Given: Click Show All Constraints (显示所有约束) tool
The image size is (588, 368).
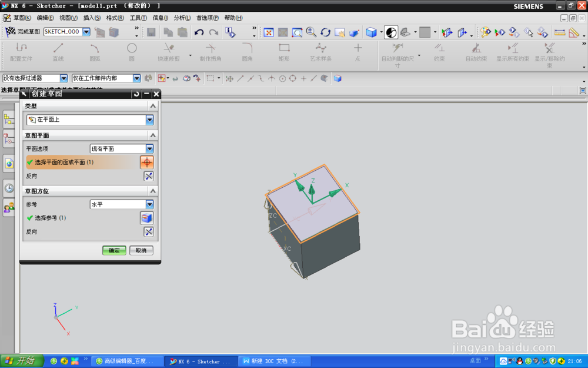Looking at the screenshot, I should (x=513, y=52).
